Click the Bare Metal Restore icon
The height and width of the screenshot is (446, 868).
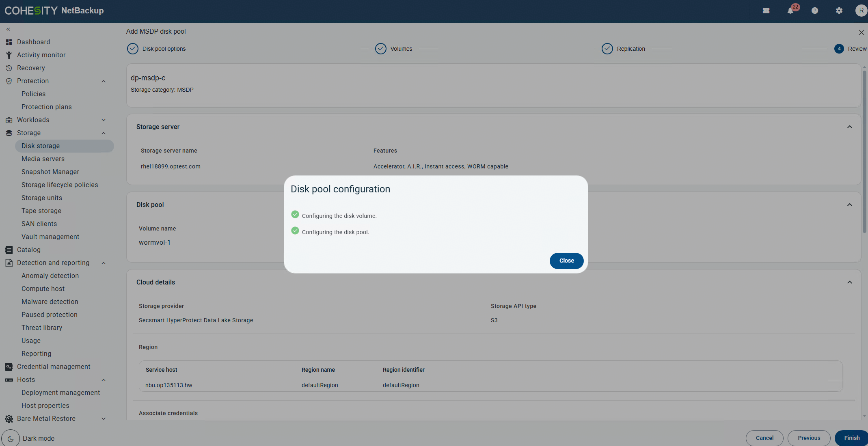tap(9, 419)
